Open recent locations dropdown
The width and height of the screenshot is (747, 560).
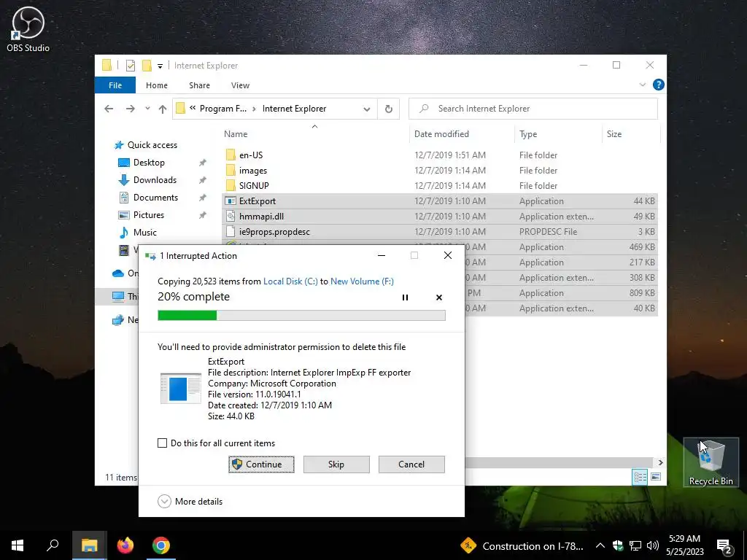click(147, 109)
